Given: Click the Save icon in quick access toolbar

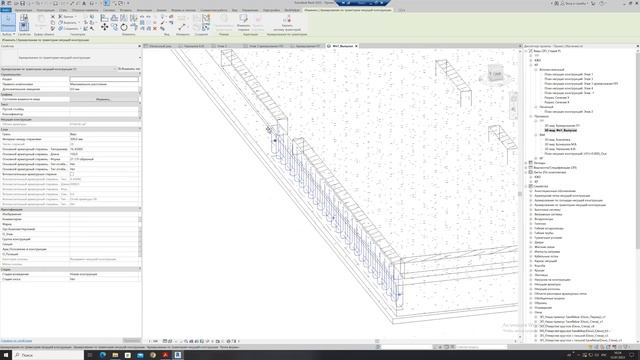Looking at the screenshot, I should 23,3.
